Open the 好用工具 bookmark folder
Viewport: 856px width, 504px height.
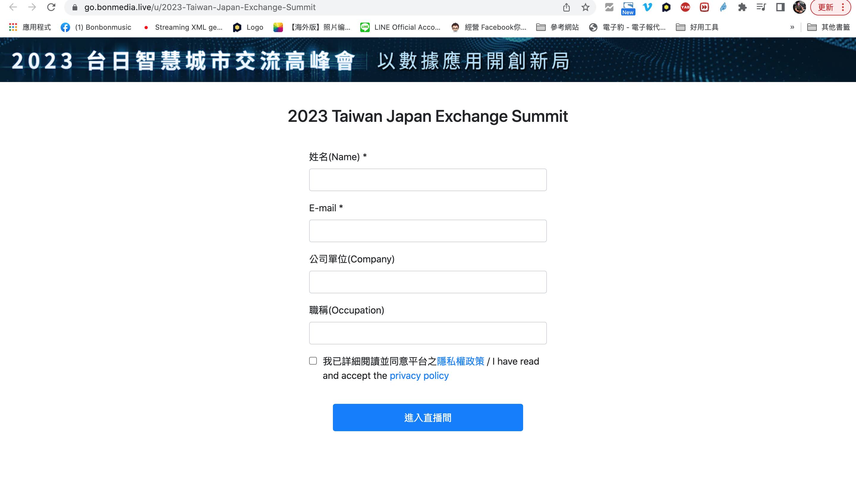pyautogui.click(x=697, y=27)
